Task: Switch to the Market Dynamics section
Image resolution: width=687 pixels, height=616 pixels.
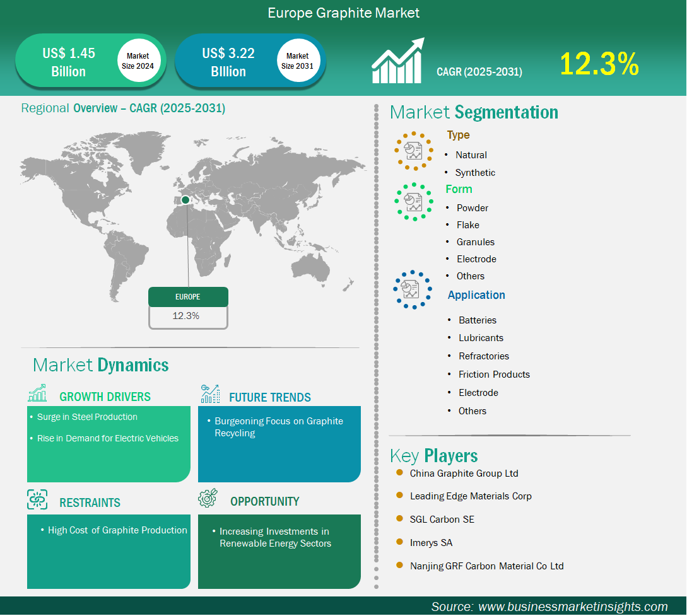Action: pyautogui.click(x=102, y=364)
